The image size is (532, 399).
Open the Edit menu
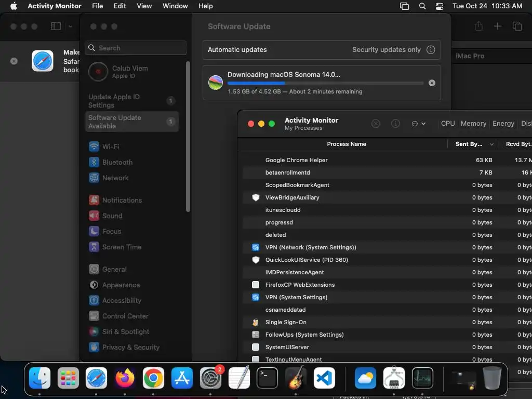click(119, 6)
